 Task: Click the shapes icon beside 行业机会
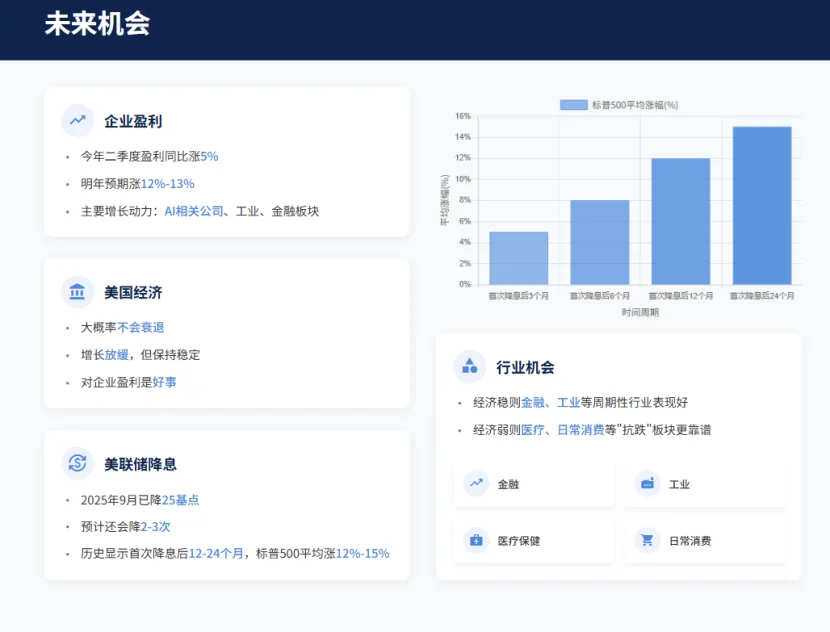[469, 367]
